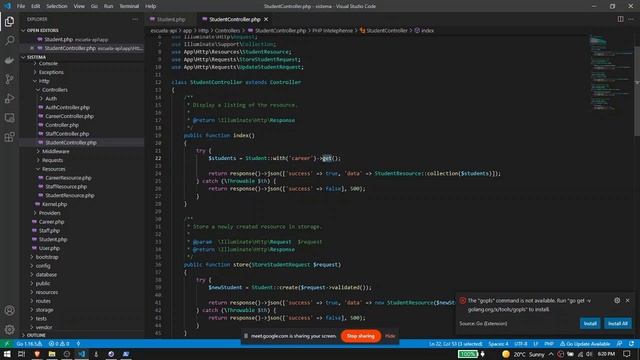The image size is (640, 360).
Task: Open CareerController.php in explorer
Action: point(69,116)
